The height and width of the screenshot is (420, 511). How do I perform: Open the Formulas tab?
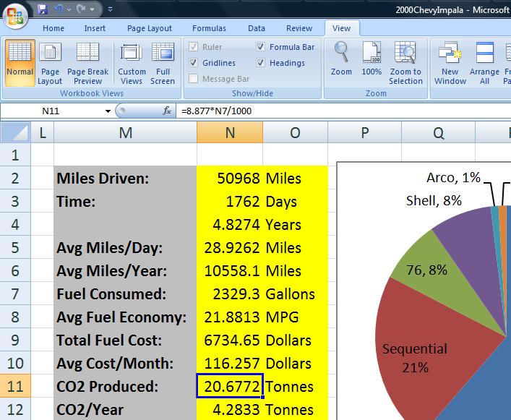(x=209, y=28)
